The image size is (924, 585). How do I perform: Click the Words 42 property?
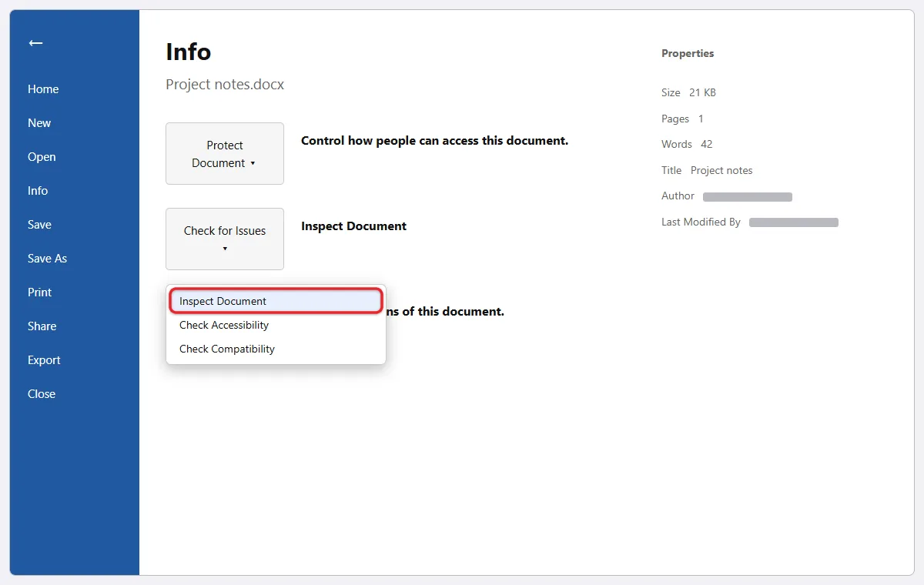[687, 144]
